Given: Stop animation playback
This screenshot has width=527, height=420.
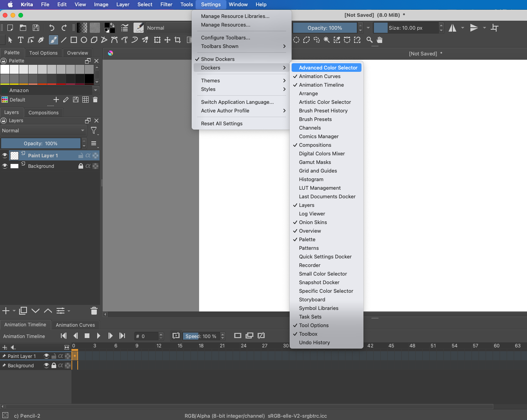Looking at the screenshot, I should click(x=87, y=336).
